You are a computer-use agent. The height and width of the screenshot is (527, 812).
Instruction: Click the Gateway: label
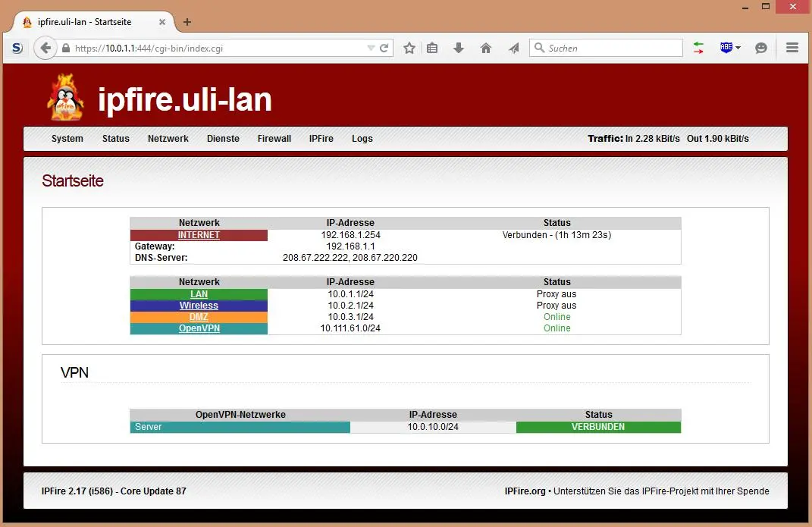(155, 246)
